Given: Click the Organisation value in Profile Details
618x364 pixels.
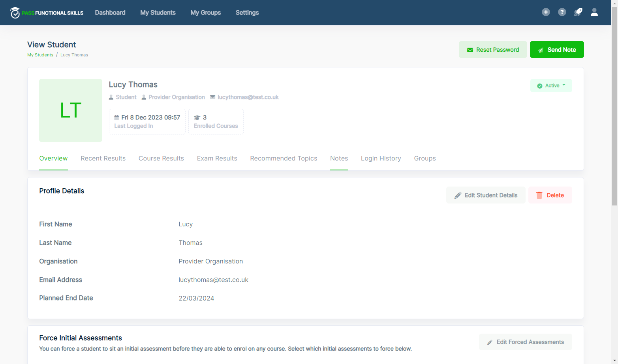Looking at the screenshot, I should click(x=210, y=261).
